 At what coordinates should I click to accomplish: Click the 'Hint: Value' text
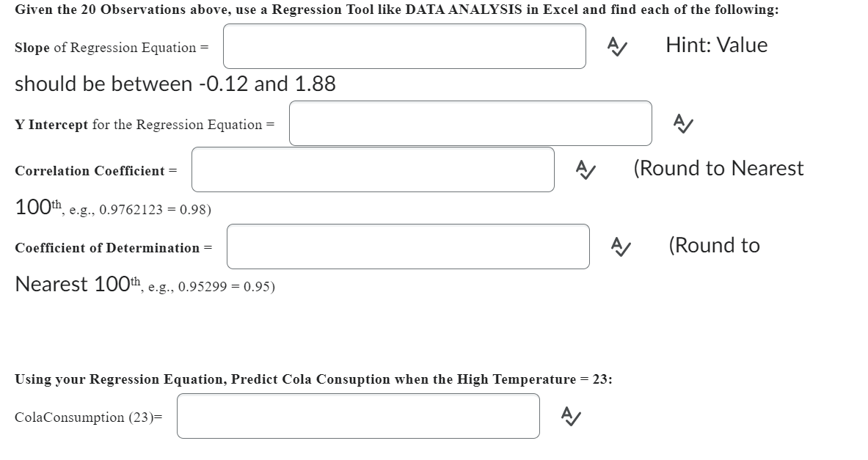(715, 45)
